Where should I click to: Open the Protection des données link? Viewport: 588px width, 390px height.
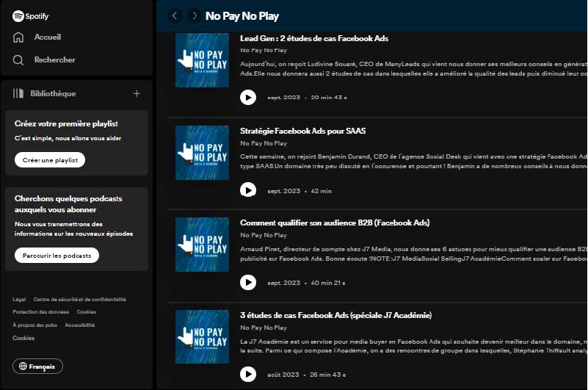pyautogui.click(x=40, y=312)
